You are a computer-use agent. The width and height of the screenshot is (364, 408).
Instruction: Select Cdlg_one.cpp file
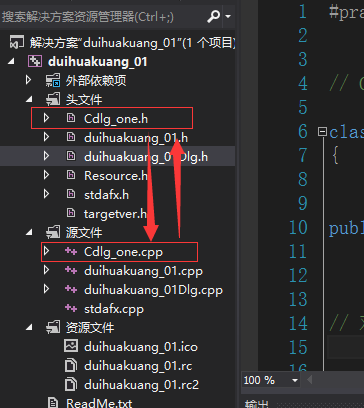point(123,252)
